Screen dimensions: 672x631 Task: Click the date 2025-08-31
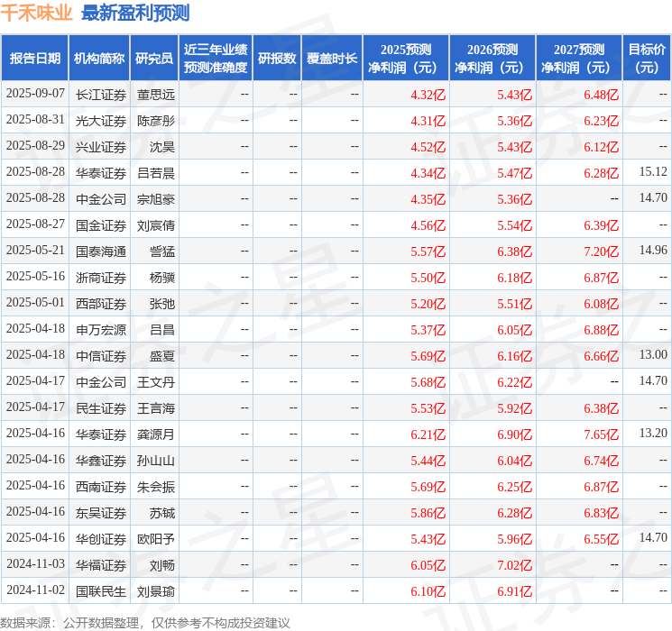point(35,120)
